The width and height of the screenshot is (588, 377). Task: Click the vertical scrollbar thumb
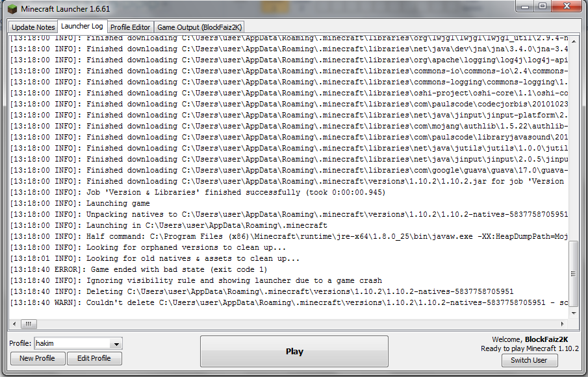[x=573, y=274]
